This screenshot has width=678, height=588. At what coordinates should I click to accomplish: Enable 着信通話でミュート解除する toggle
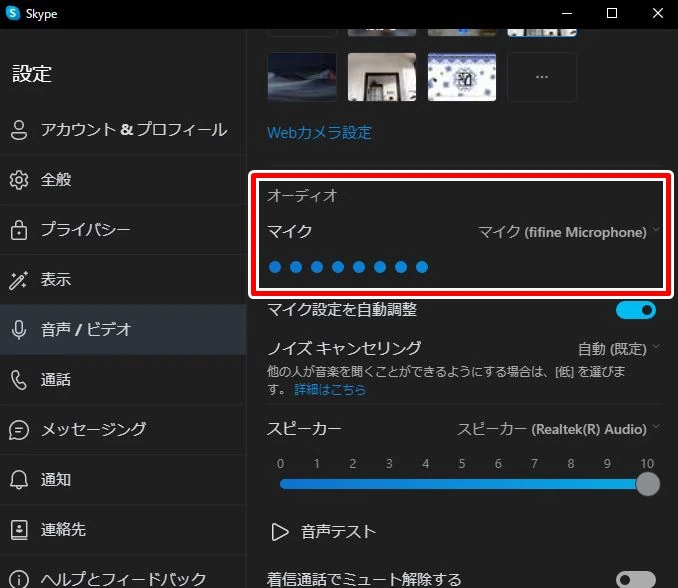tap(635, 579)
